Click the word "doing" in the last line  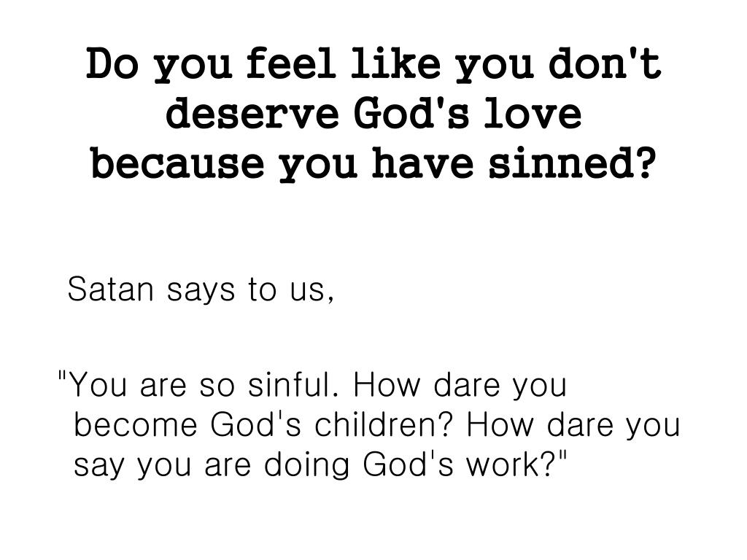pos(307,465)
